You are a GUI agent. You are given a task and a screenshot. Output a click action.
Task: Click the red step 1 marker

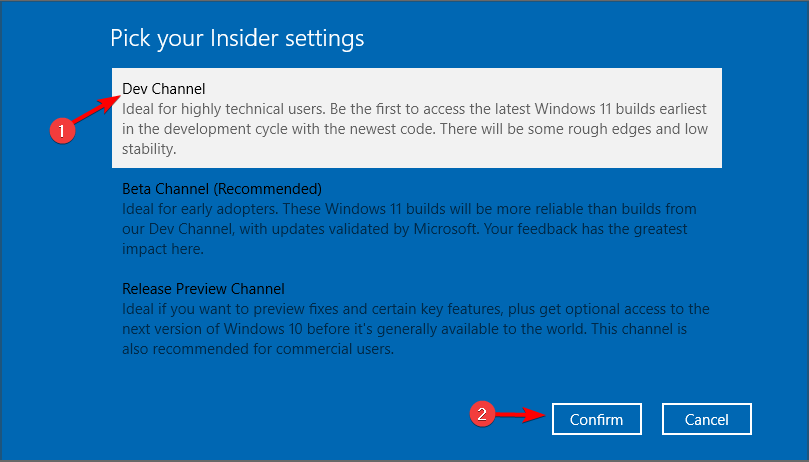62,130
